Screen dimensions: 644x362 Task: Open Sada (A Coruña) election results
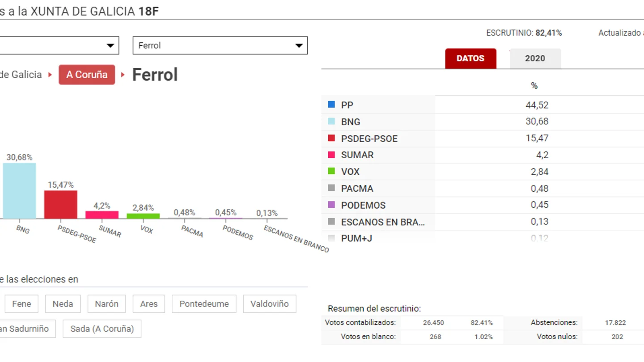coord(102,328)
